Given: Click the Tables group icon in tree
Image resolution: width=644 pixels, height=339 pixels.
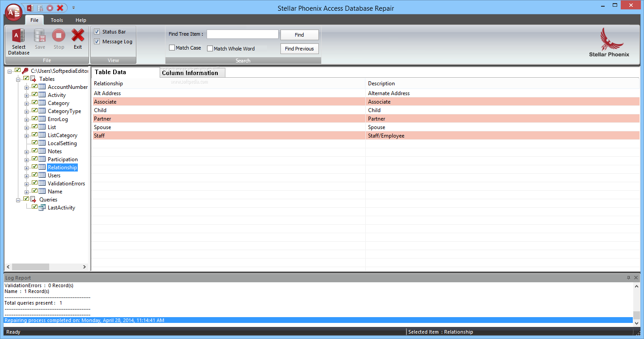Looking at the screenshot, I should click(x=34, y=79).
